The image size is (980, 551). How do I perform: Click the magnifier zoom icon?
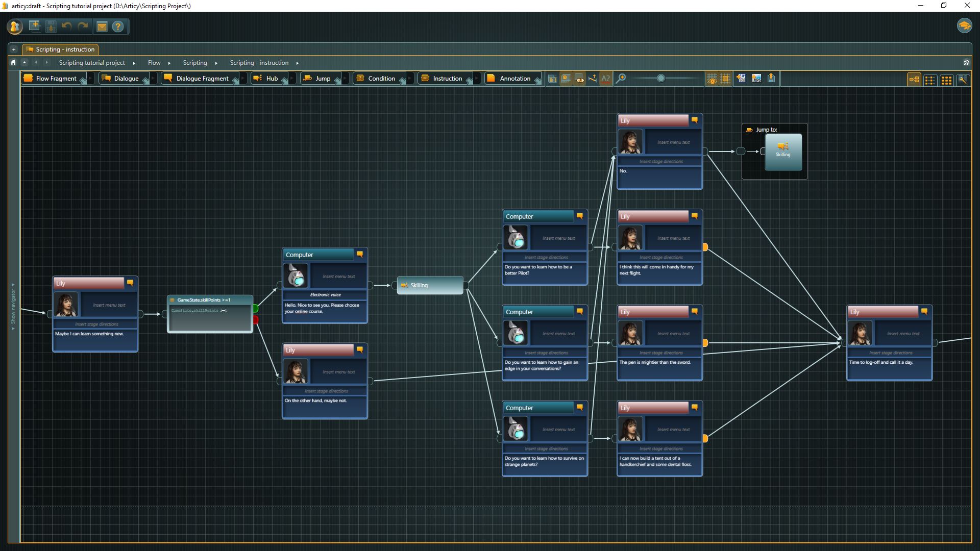pyautogui.click(x=621, y=79)
